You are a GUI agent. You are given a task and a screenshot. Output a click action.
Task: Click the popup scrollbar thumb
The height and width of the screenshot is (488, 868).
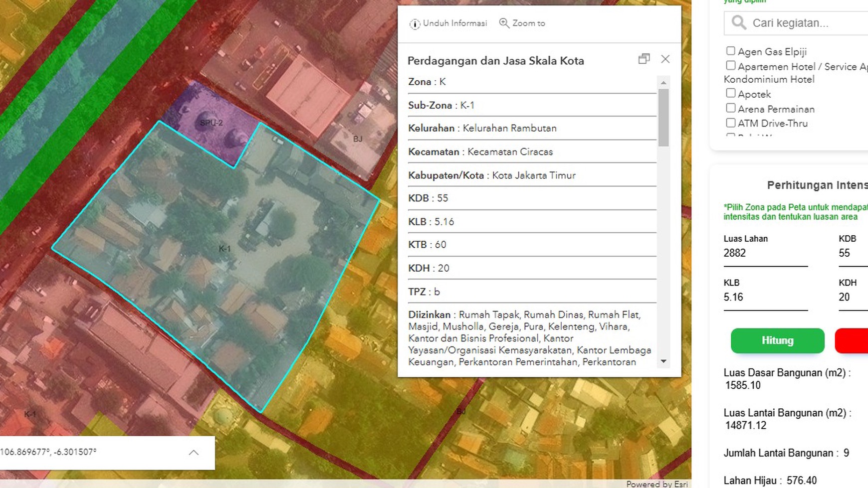[x=663, y=118]
